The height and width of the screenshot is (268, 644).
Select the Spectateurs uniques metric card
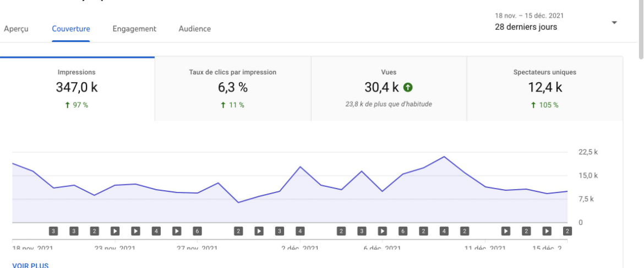point(544,89)
